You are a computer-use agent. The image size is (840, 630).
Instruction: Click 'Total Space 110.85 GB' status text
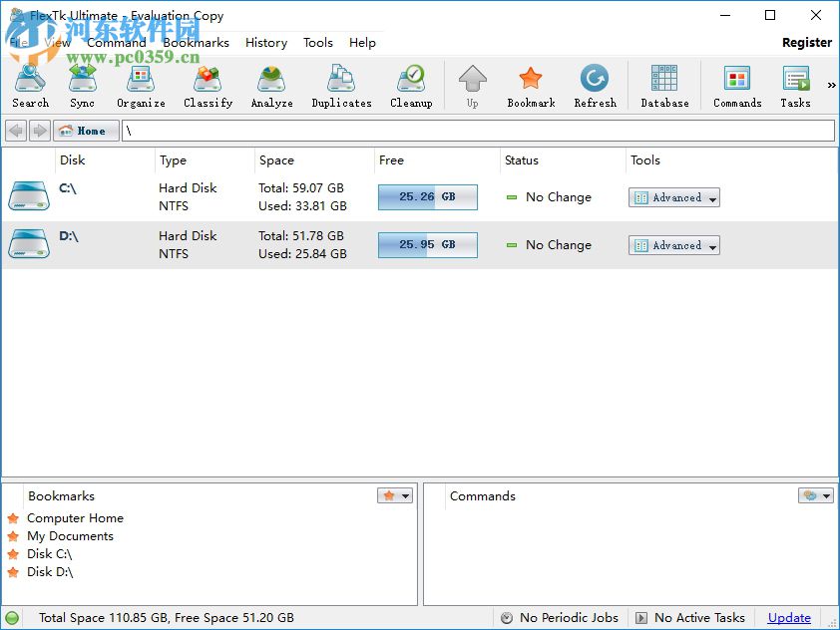(103, 618)
